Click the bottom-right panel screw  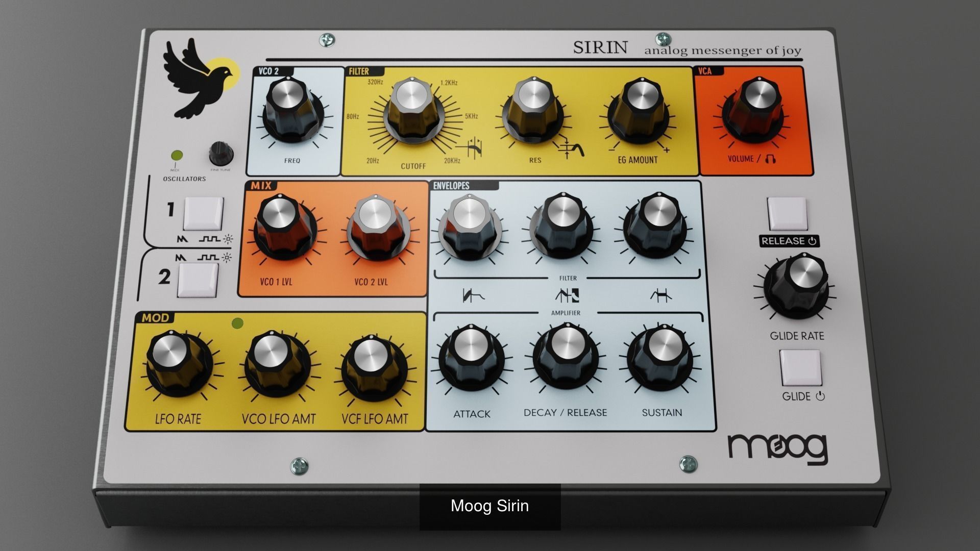(x=689, y=464)
